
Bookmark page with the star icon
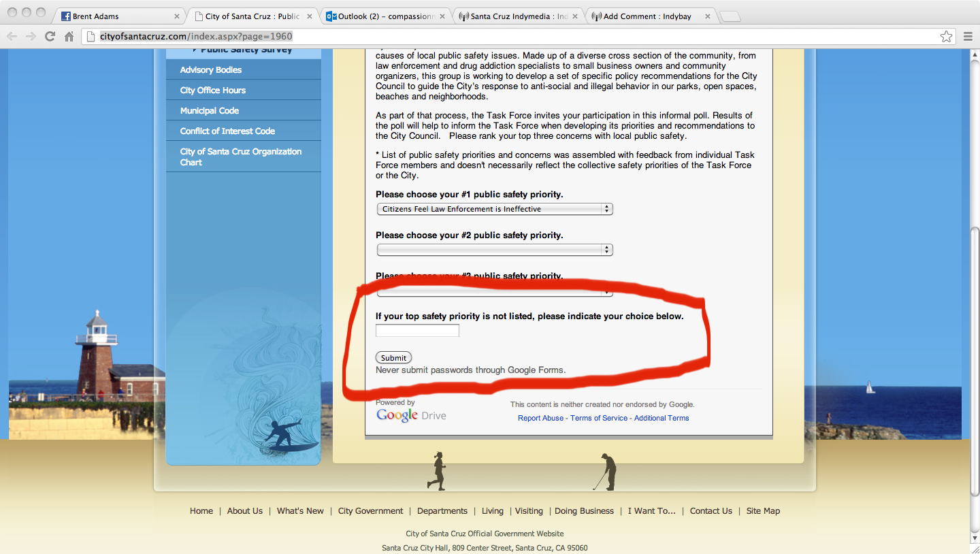tap(945, 37)
